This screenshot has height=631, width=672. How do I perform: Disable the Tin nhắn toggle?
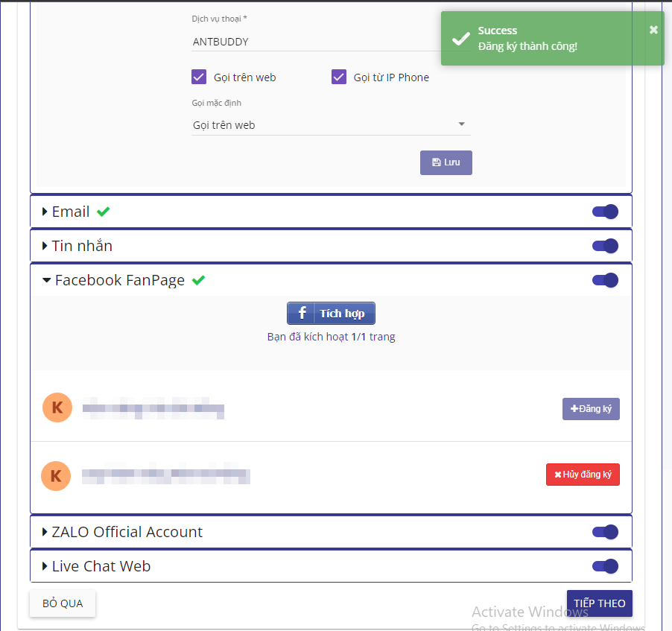click(x=605, y=246)
